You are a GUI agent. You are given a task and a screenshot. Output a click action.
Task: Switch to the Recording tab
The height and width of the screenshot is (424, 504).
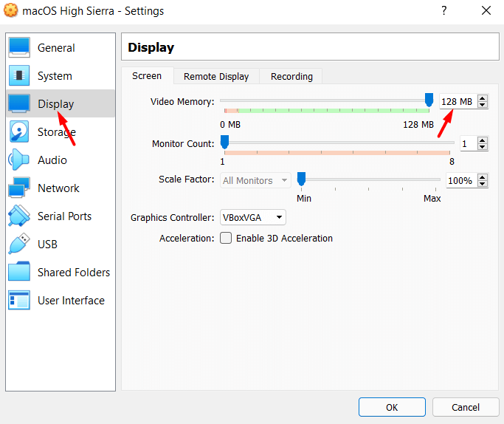click(291, 76)
